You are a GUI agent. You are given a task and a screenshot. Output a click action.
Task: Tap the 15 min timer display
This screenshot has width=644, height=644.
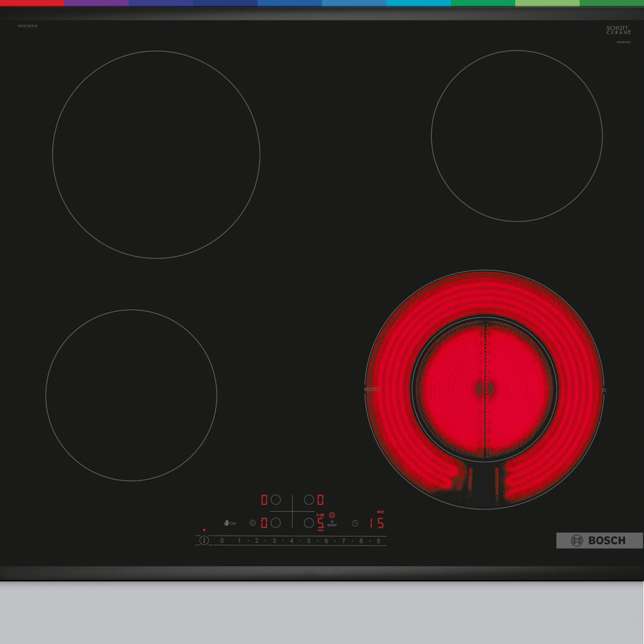click(377, 523)
